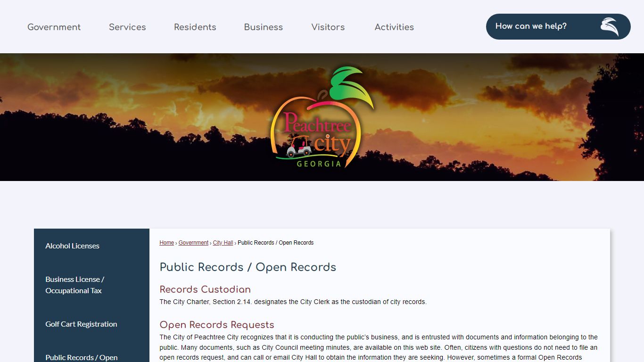
Task: Open the Residents menu
Action: coord(195,27)
